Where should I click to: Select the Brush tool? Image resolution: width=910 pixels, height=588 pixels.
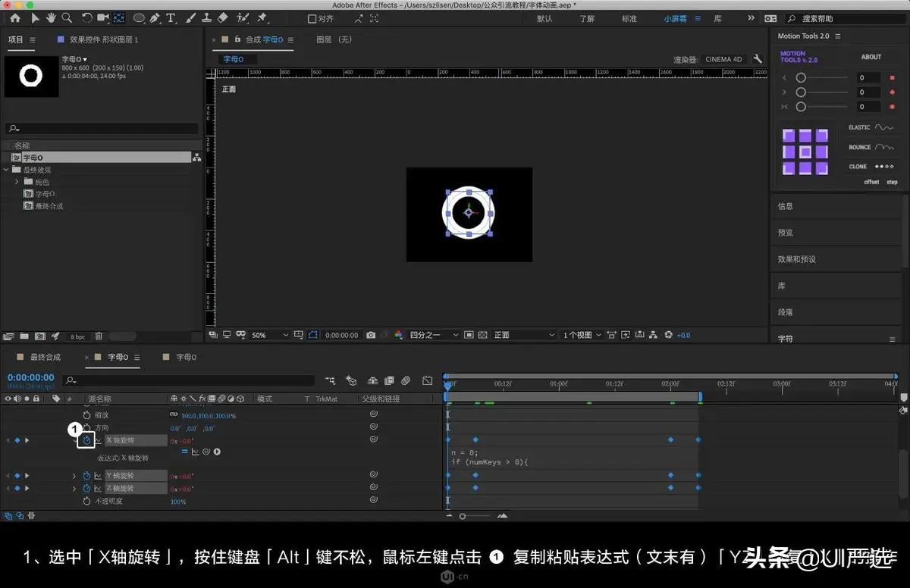tap(190, 17)
